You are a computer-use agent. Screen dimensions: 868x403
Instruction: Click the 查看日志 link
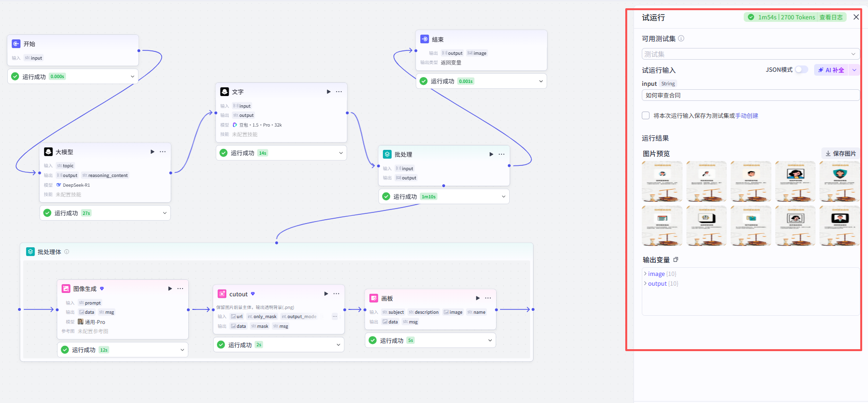[x=831, y=17]
